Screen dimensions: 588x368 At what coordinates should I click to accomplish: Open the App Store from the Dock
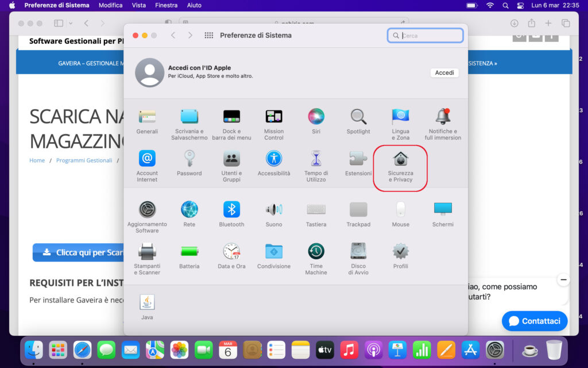[471, 350]
